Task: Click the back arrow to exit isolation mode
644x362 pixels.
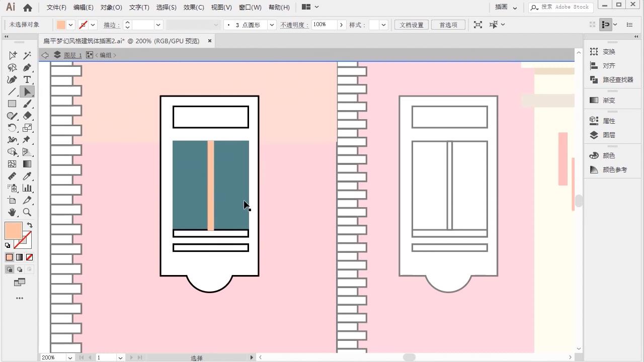Action: tap(45, 55)
